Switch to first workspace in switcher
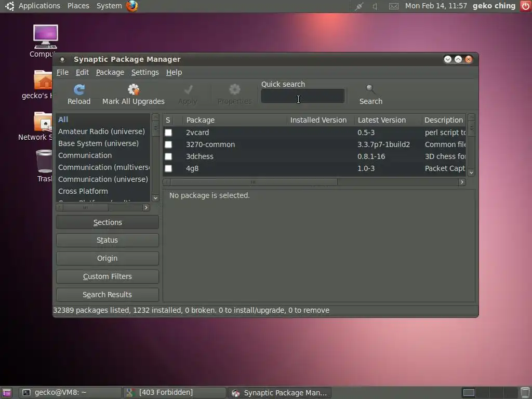 click(x=469, y=393)
